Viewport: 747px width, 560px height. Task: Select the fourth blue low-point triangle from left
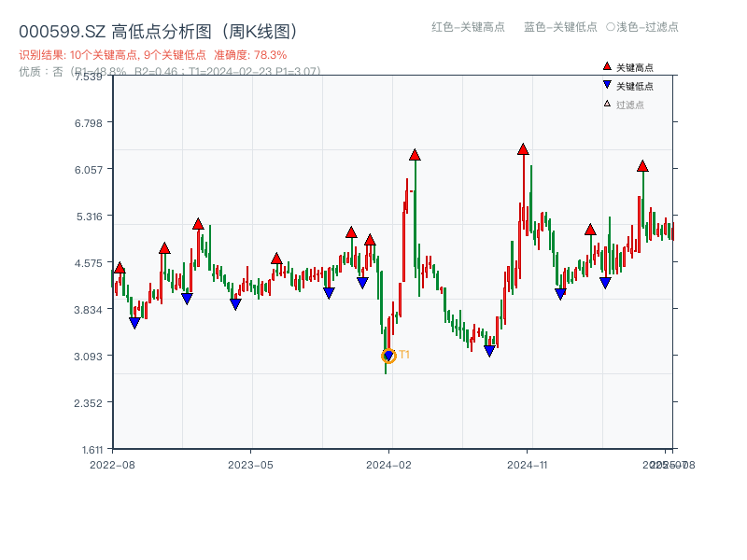coord(329,293)
